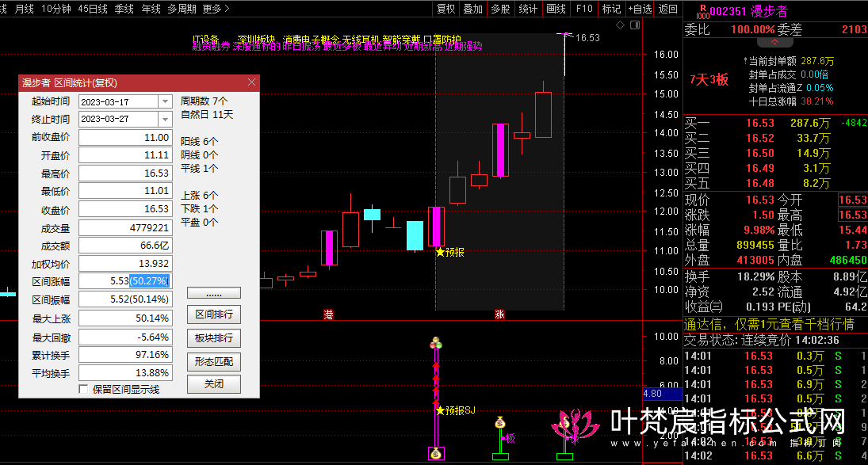Click the 标记 toolbar item
Screen dimensions: 868x465
[612, 9]
